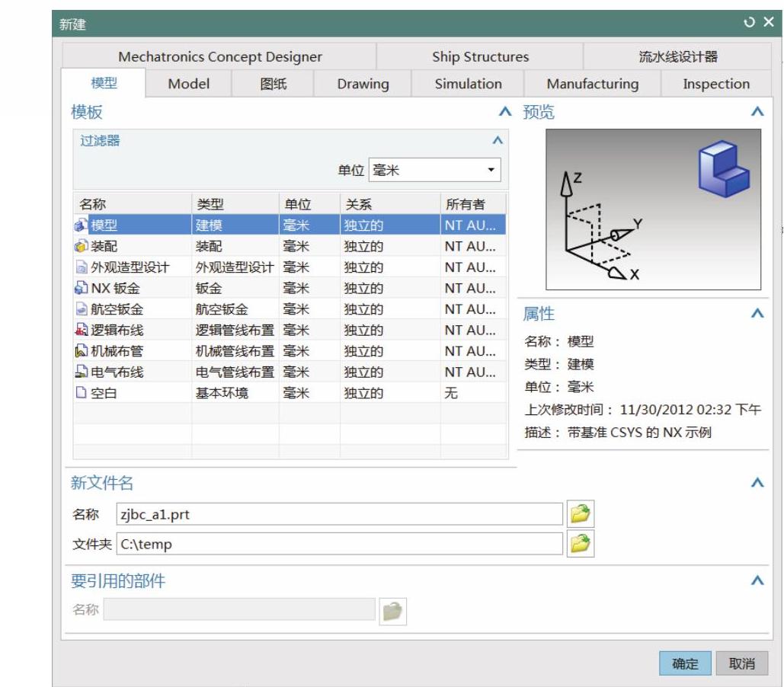Select the 空白 template name
The image size is (784, 687).
point(104,393)
